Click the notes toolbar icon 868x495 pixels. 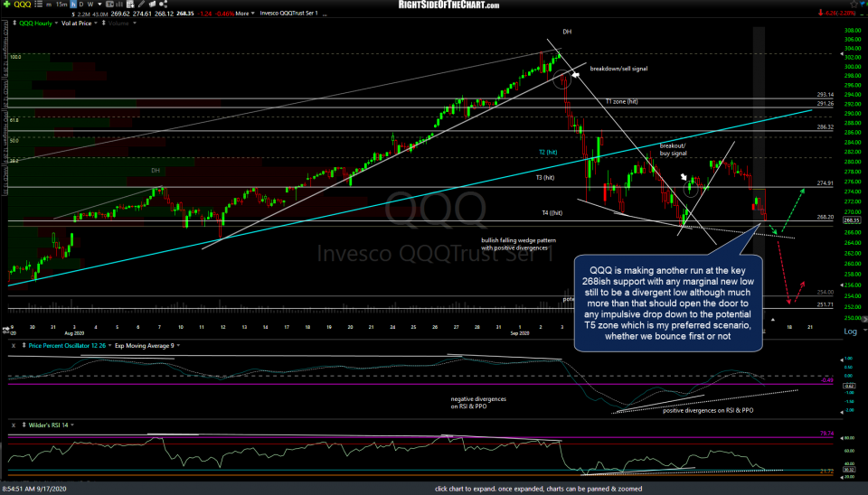coord(152,5)
